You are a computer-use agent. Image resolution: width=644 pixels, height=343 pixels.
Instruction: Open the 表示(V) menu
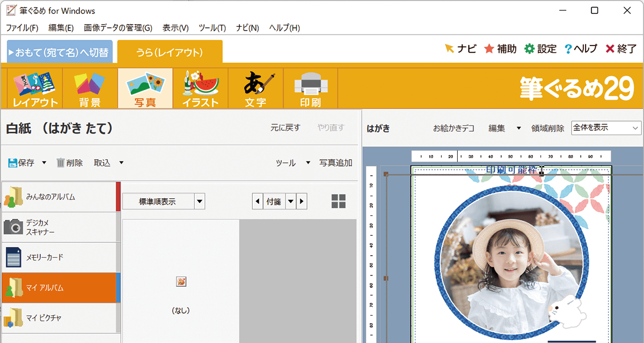point(175,28)
